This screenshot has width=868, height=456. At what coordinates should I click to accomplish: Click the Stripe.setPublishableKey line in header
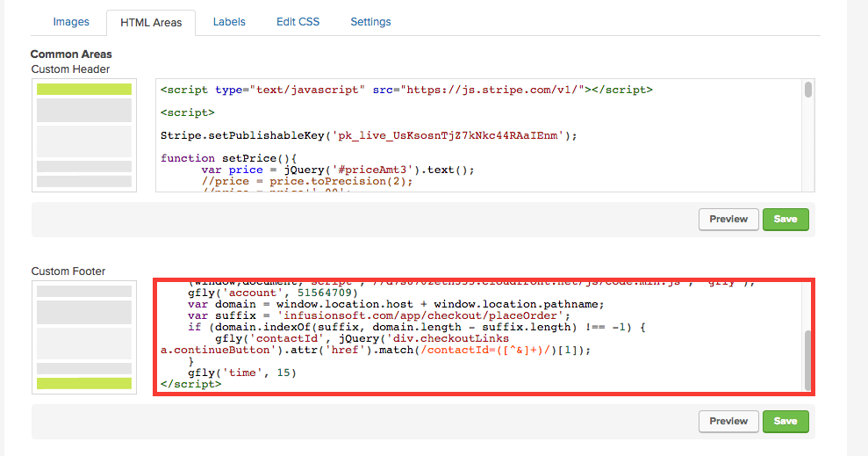369,136
